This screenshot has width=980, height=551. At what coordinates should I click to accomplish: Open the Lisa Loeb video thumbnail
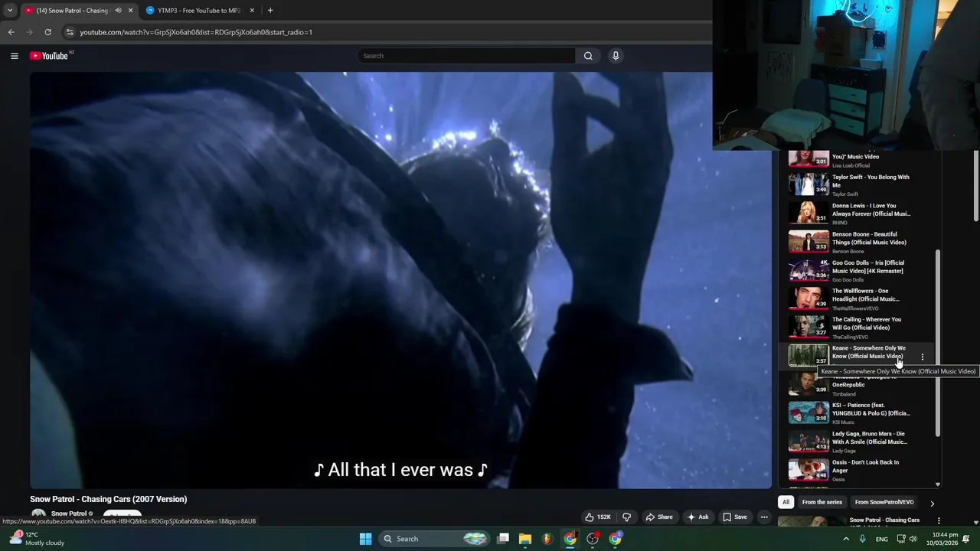pyautogui.click(x=808, y=158)
